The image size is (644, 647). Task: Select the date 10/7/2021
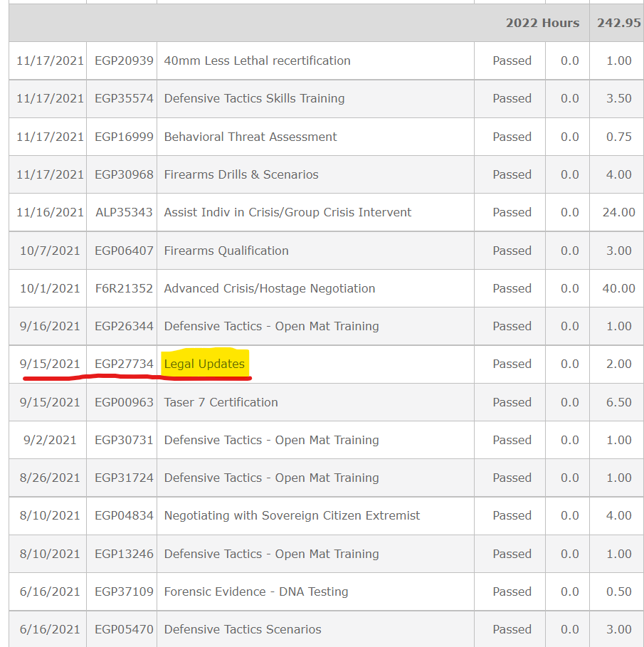pyautogui.click(x=47, y=251)
